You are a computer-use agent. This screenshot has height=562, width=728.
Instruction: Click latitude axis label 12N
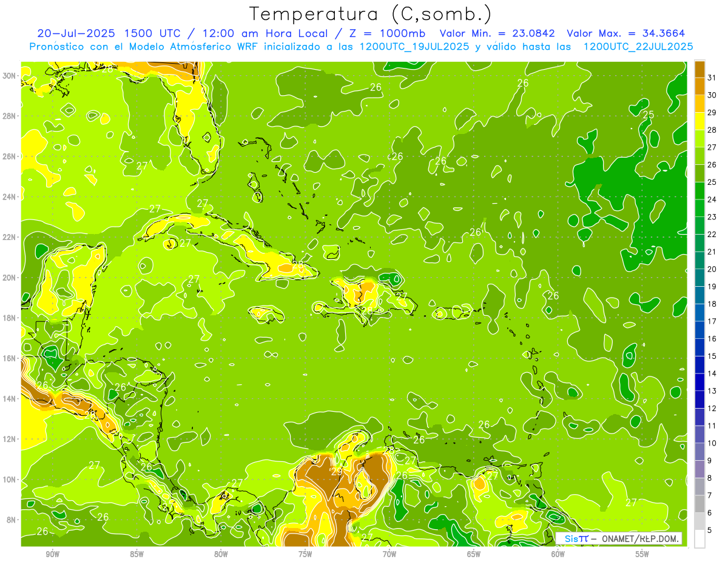click(10, 439)
